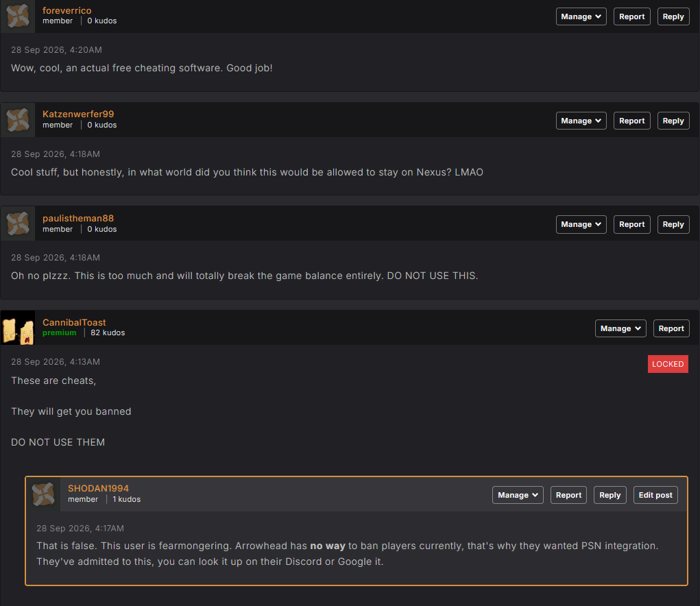The height and width of the screenshot is (606, 700).
Task: Report CannibalToast's locked comment
Action: pos(671,328)
